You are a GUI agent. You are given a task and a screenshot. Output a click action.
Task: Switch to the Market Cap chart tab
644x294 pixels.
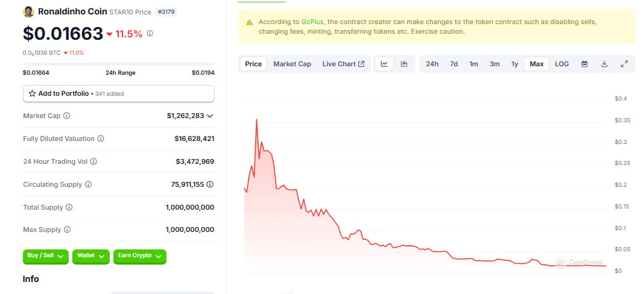click(x=292, y=64)
